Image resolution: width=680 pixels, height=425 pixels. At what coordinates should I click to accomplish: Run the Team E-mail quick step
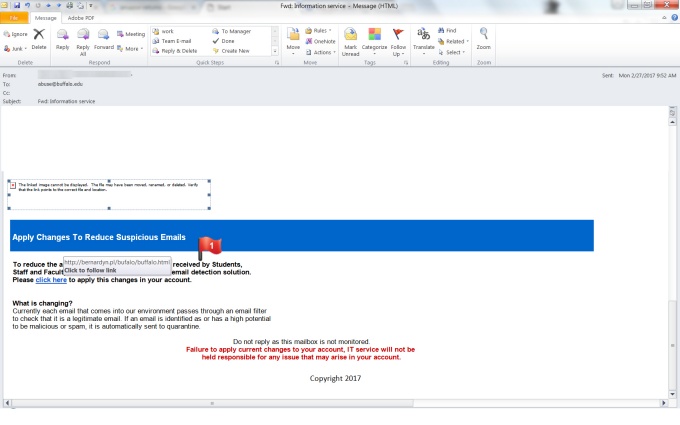click(172, 41)
